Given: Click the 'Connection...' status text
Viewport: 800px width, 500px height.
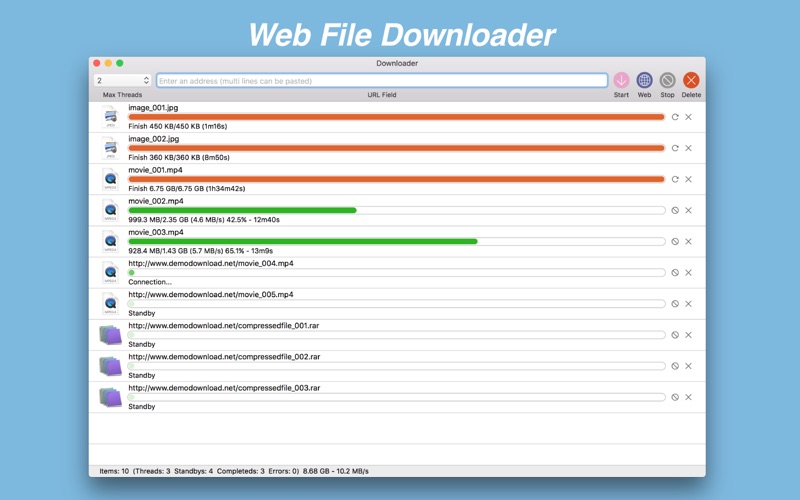Looking at the screenshot, I should coord(150,282).
